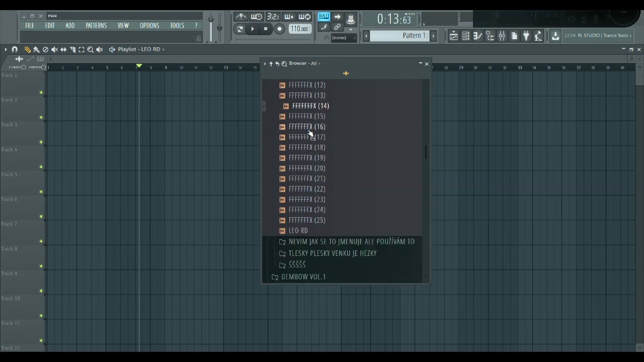Open the metronome icon in transport
The image size is (644, 362).
[x=241, y=17]
